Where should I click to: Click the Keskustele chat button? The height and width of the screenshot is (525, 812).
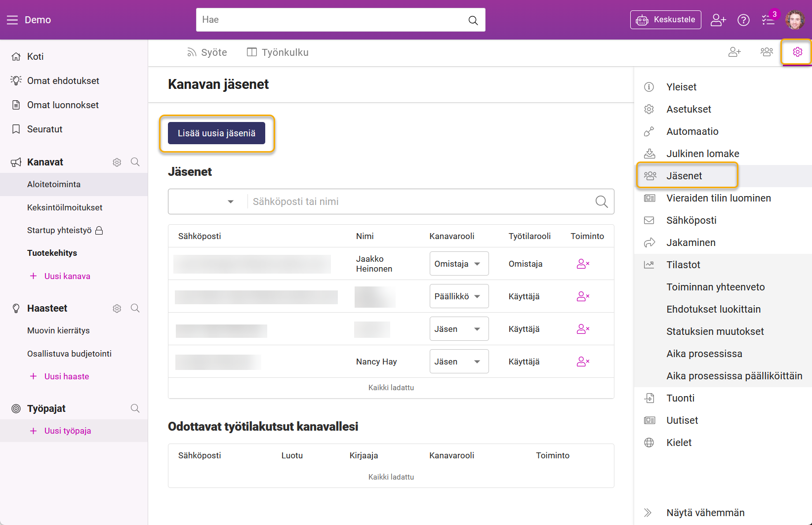tap(665, 20)
